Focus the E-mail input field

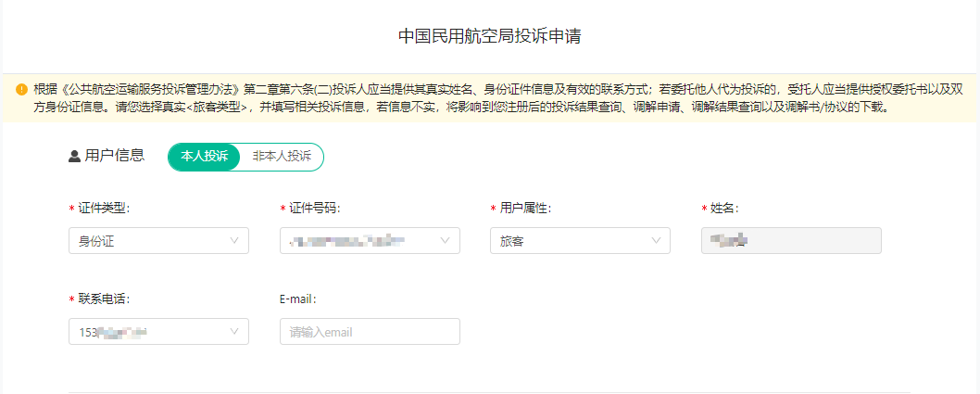[x=370, y=332]
